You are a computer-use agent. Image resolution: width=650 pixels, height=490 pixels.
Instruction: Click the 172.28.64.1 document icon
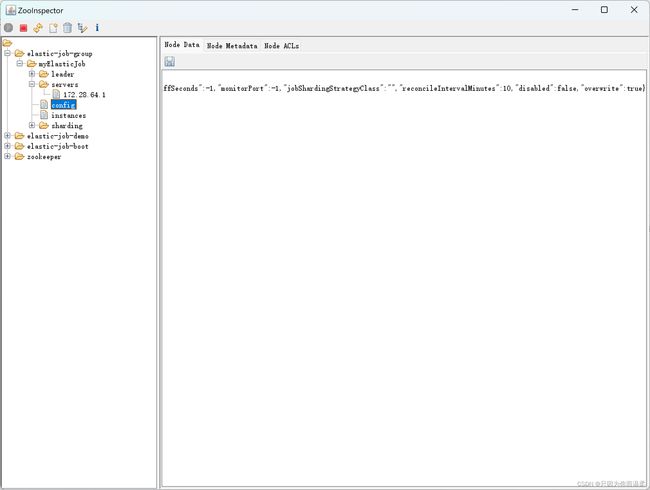(56, 95)
